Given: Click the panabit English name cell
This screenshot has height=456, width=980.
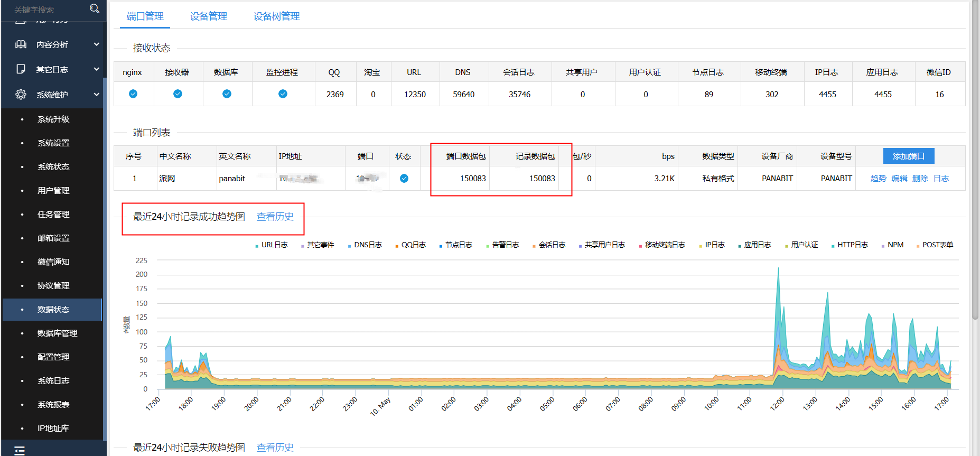Looking at the screenshot, I should tap(232, 179).
